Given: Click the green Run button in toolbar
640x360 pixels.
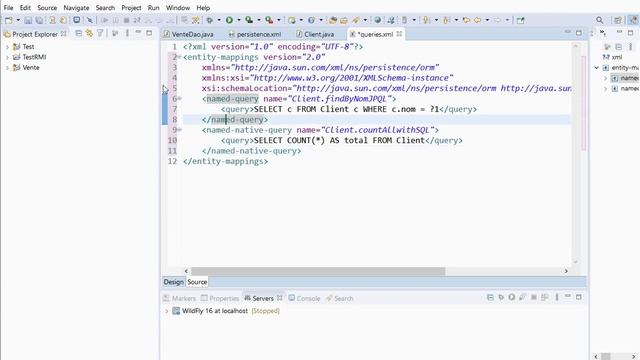Looking at the screenshot, I should [229, 20].
